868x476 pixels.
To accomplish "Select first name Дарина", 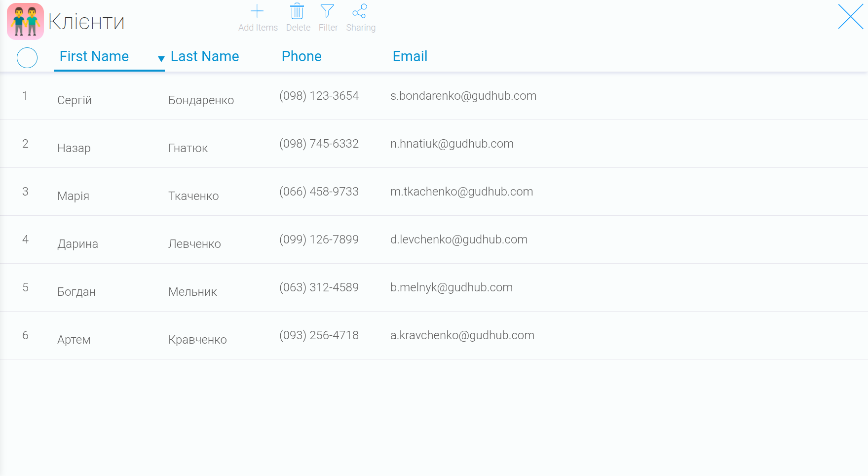I will pos(78,244).
